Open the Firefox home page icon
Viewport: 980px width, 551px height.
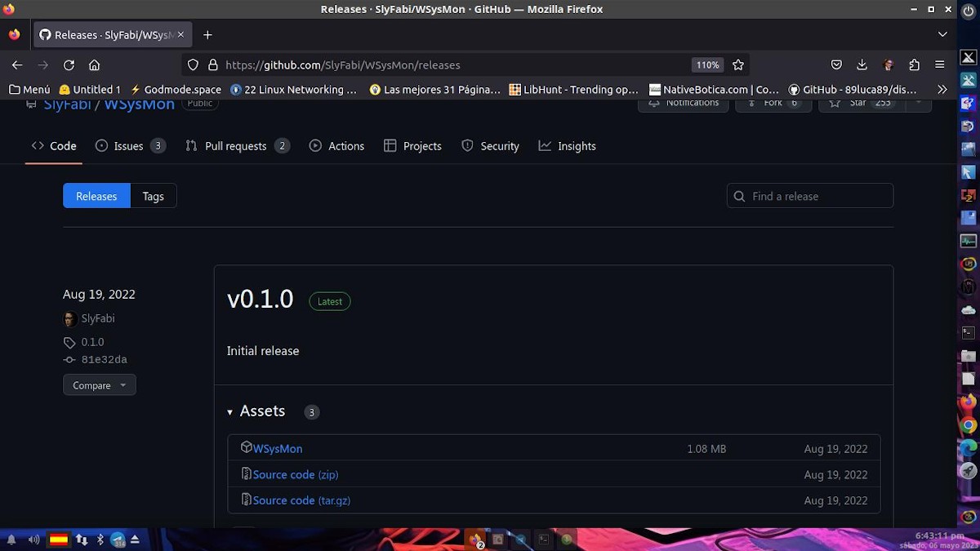pyautogui.click(x=94, y=64)
